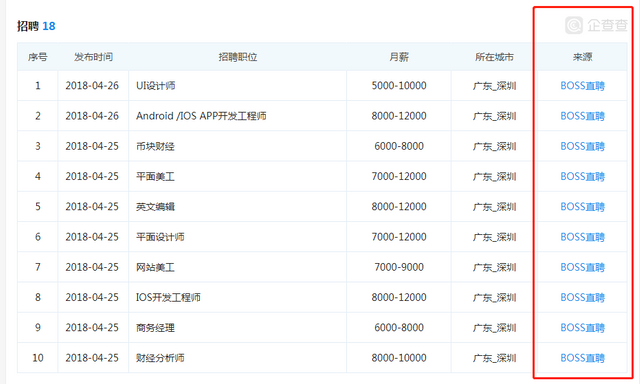Select job title Android /IOS APP开发工程师

(x=201, y=116)
